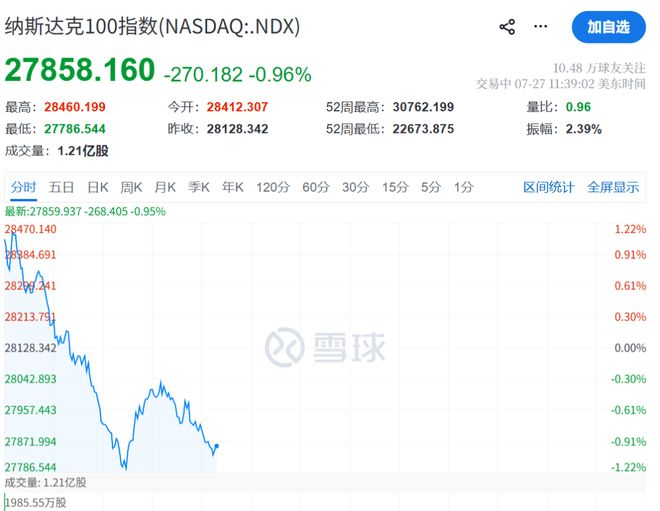
Task: Choose the 30分 interval tab
Action: point(356,187)
